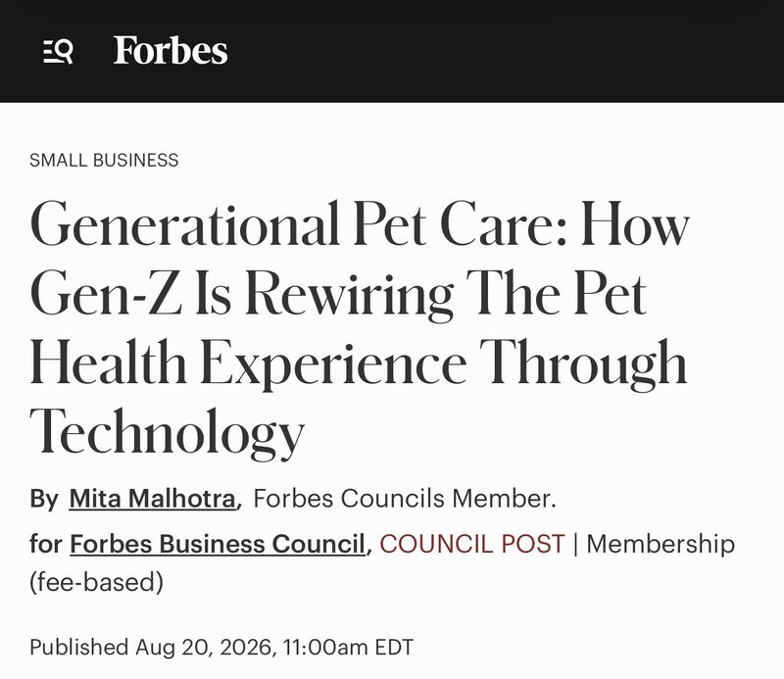The width and height of the screenshot is (784, 679).
Task: Select the COUNCIL POST label
Action: (x=472, y=544)
